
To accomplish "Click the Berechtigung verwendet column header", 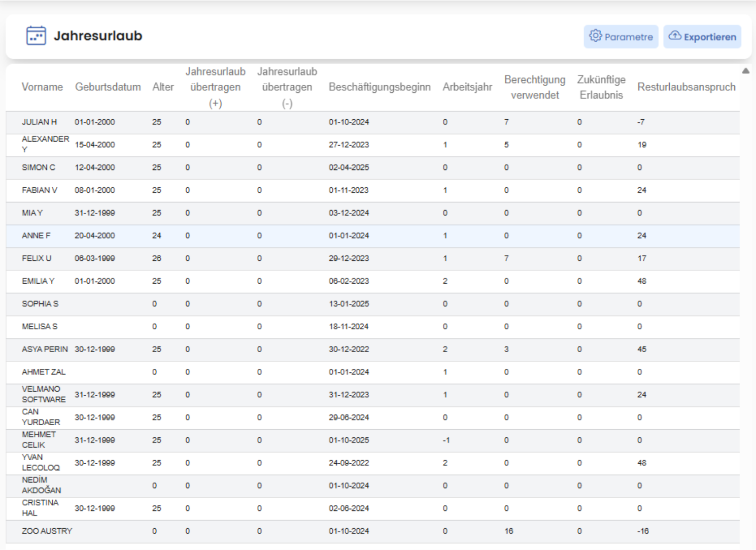I will [x=535, y=87].
